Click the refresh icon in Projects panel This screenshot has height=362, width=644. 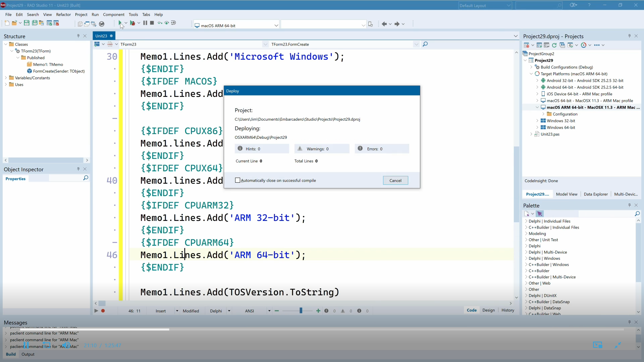[x=554, y=45]
